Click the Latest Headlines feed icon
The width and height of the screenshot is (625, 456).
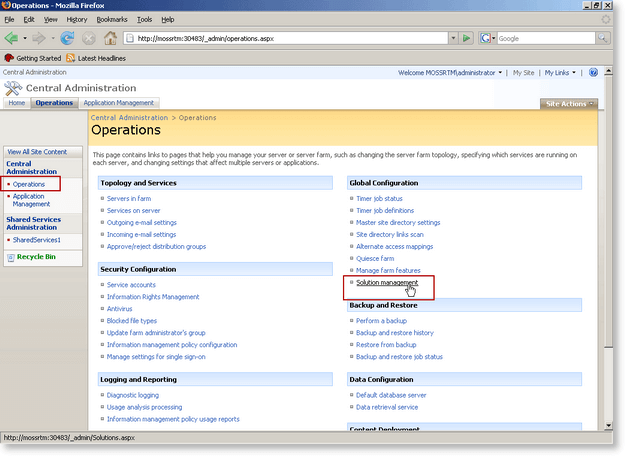coord(71,58)
